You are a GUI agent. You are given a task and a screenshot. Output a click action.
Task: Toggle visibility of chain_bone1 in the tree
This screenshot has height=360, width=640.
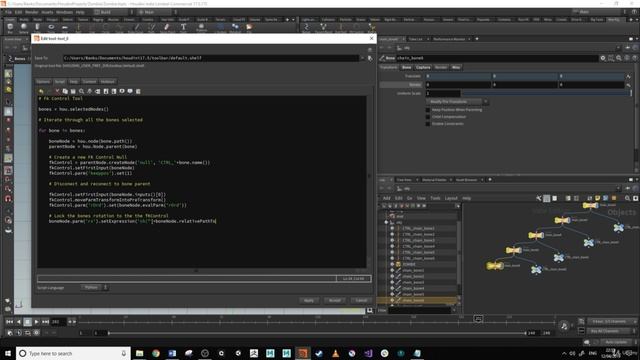(x=392, y=270)
